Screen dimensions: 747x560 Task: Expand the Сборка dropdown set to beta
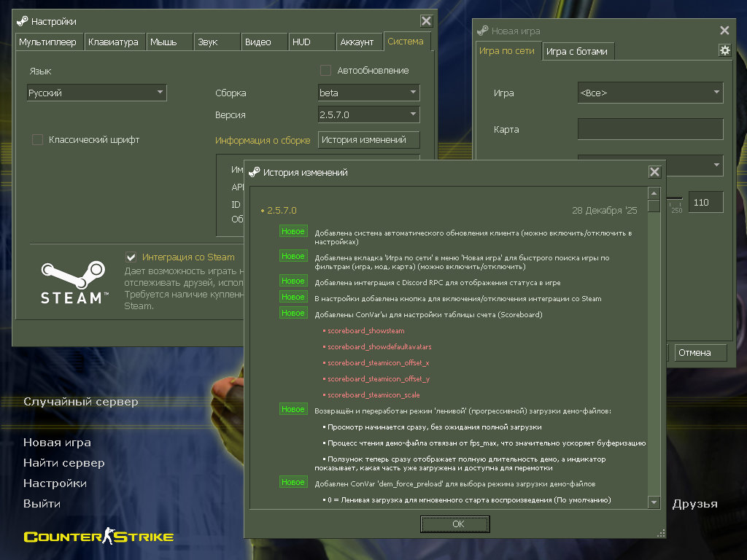(368, 93)
